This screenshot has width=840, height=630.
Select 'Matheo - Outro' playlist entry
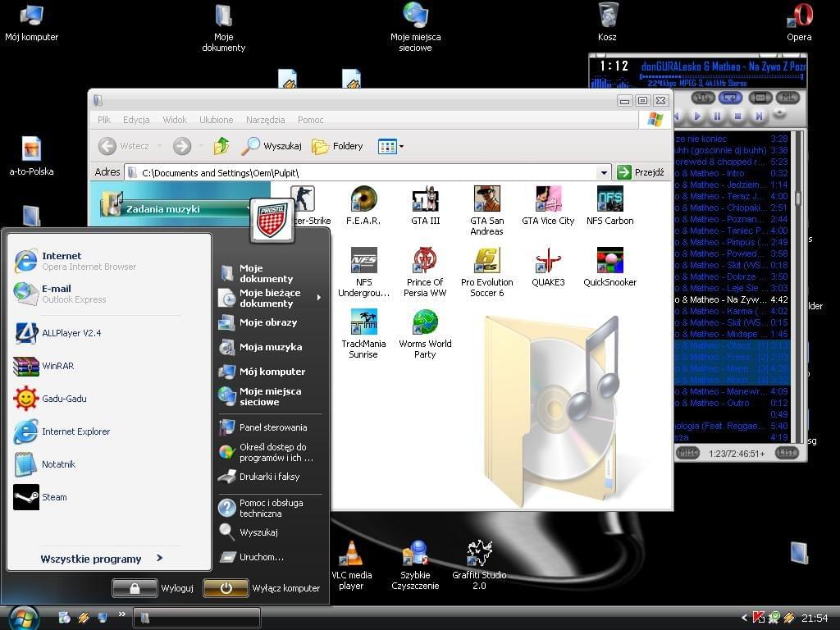coord(731,403)
